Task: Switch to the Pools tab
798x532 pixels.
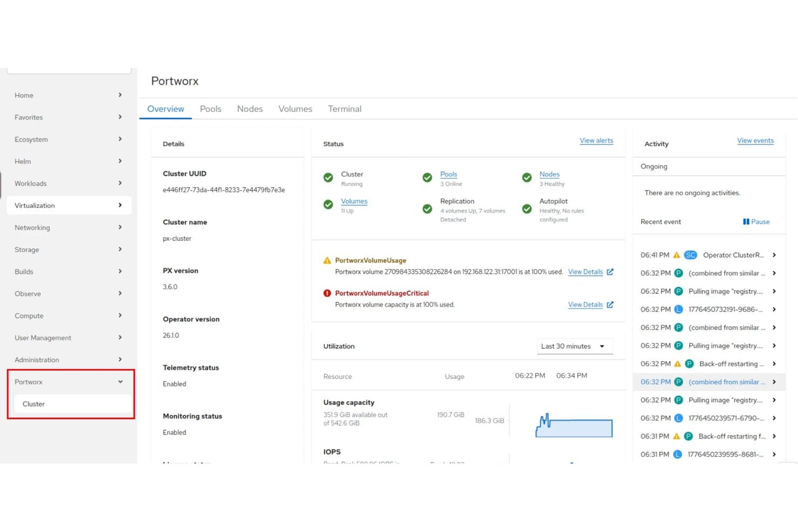Action: (210, 109)
